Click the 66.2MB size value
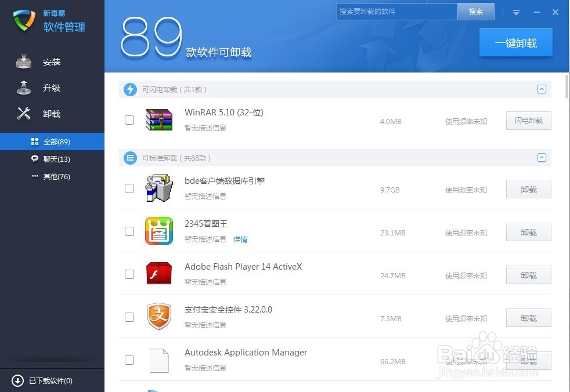This screenshot has height=392, width=570. click(392, 361)
